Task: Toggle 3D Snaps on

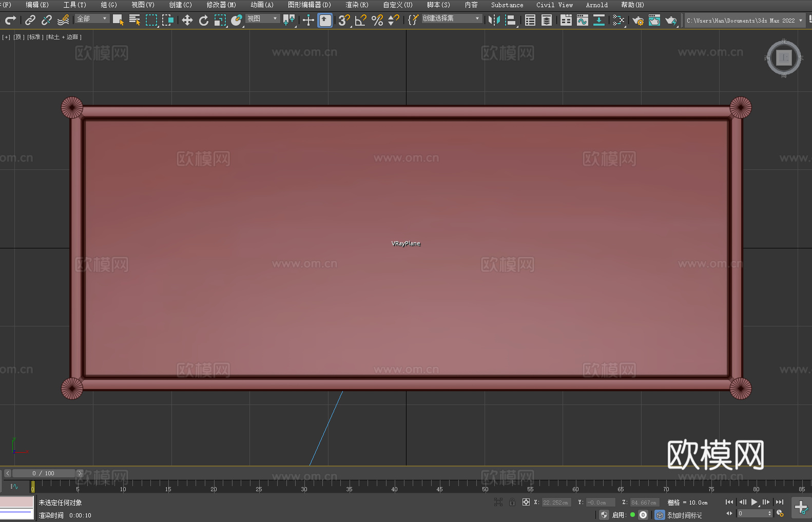Action: click(x=344, y=20)
